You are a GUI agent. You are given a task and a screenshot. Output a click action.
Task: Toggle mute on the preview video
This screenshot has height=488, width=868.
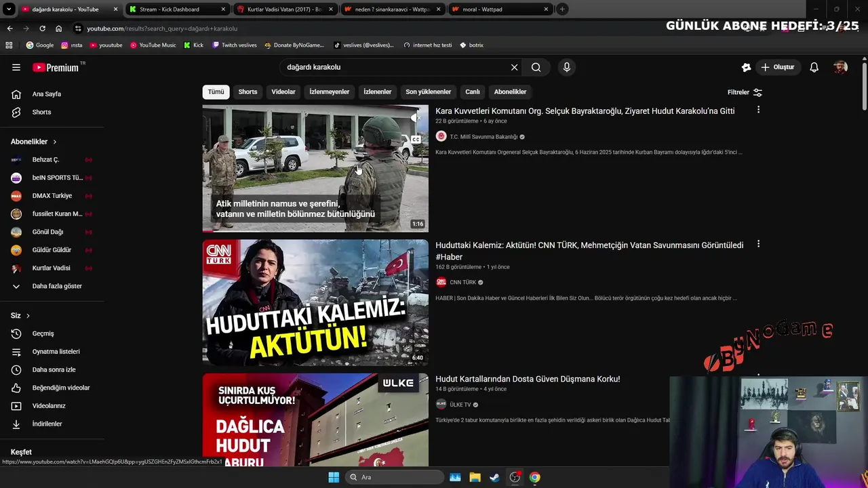(x=416, y=118)
